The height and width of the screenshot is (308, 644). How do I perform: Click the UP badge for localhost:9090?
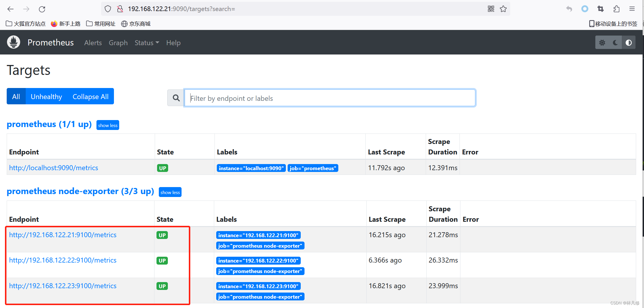click(163, 168)
